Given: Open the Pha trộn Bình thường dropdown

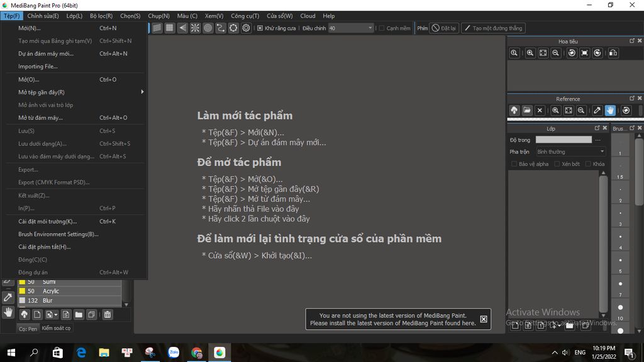Looking at the screenshot, I should coord(571,152).
